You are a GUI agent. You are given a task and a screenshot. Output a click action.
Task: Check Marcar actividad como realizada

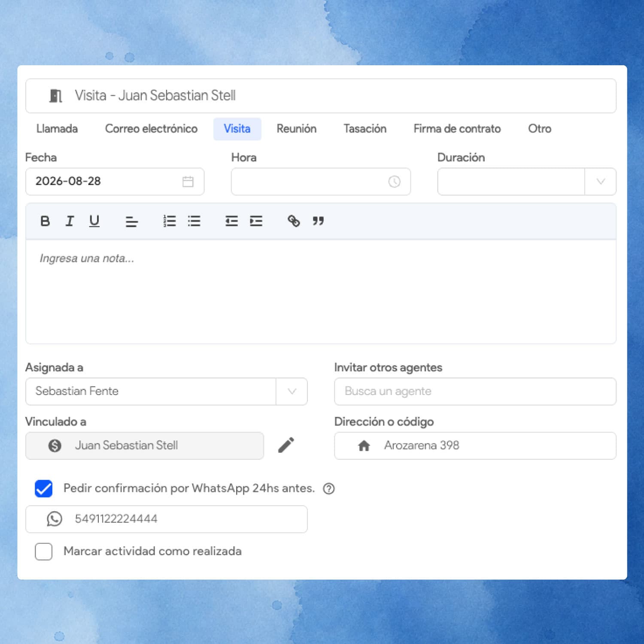[x=44, y=551]
